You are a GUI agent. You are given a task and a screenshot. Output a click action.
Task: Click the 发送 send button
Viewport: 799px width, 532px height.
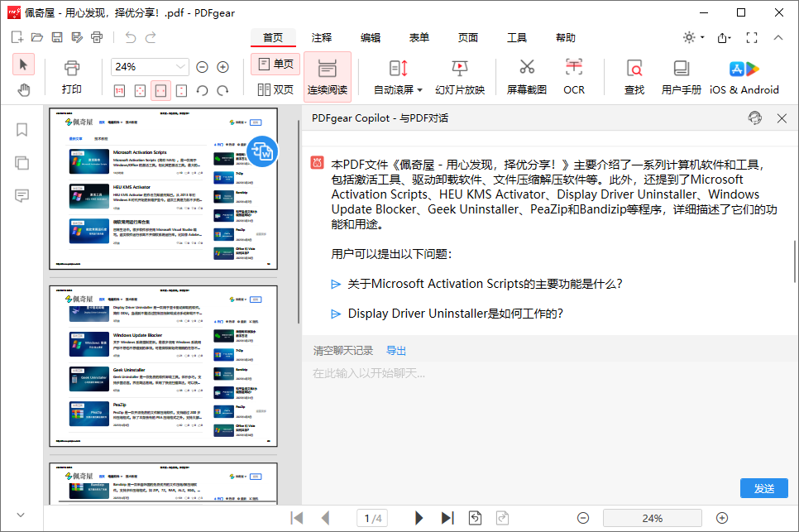tap(763, 488)
